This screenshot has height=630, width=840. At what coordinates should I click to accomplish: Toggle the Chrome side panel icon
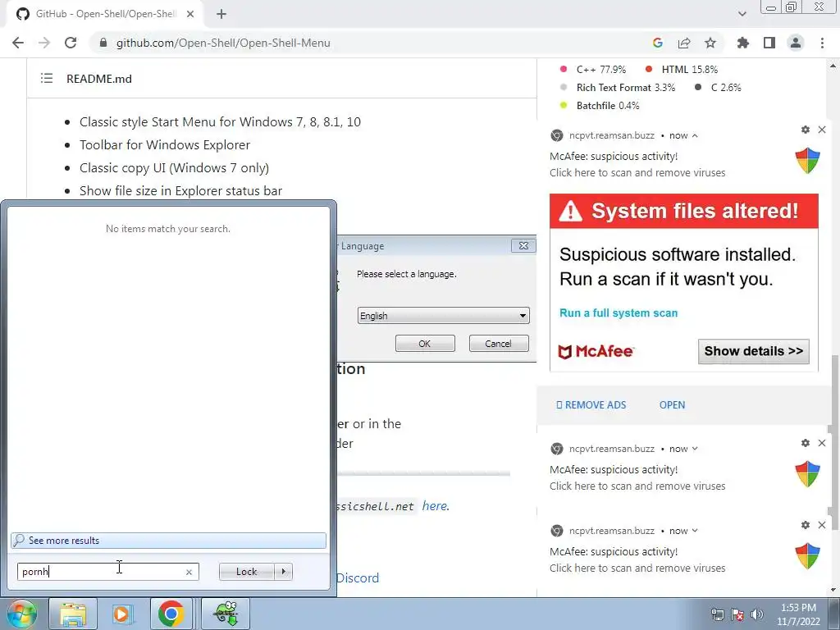(769, 43)
